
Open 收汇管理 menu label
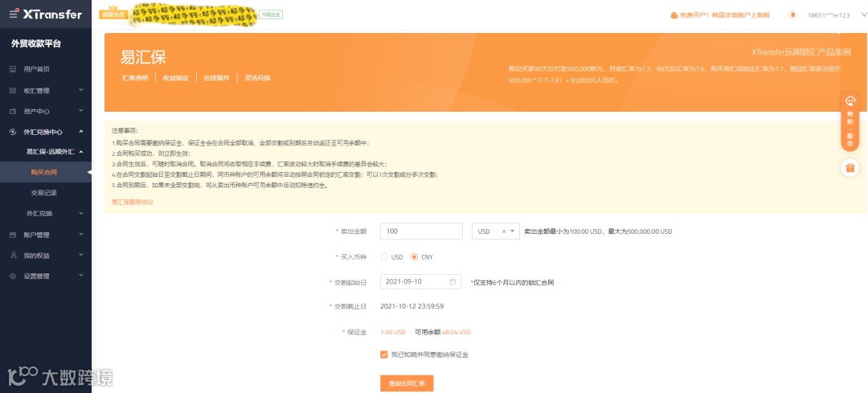point(36,91)
